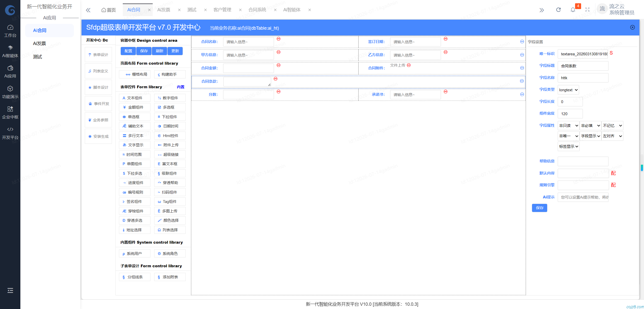Add 进度组件 control
The image size is (644, 309).
coord(135,183)
